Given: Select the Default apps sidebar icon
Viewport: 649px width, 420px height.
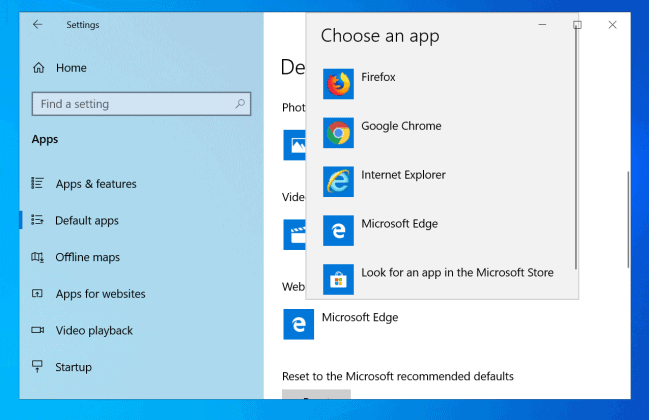Looking at the screenshot, I should tap(37, 220).
